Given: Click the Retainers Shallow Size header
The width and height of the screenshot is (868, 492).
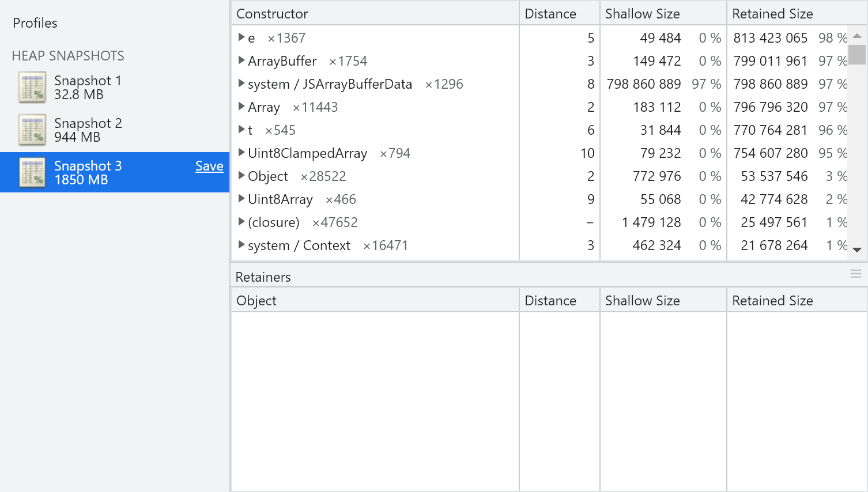Looking at the screenshot, I should [x=663, y=300].
